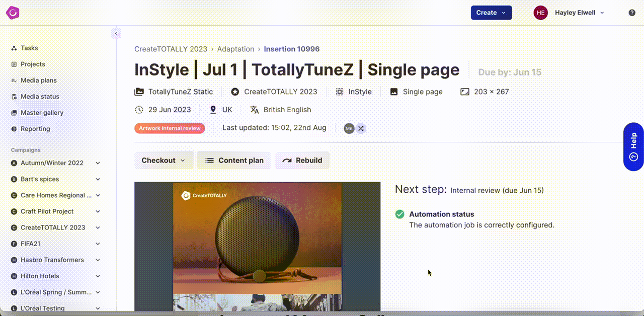Open the blue Help side tab
This screenshot has height=316, width=644.
pyautogui.click(x=633, y=147)
